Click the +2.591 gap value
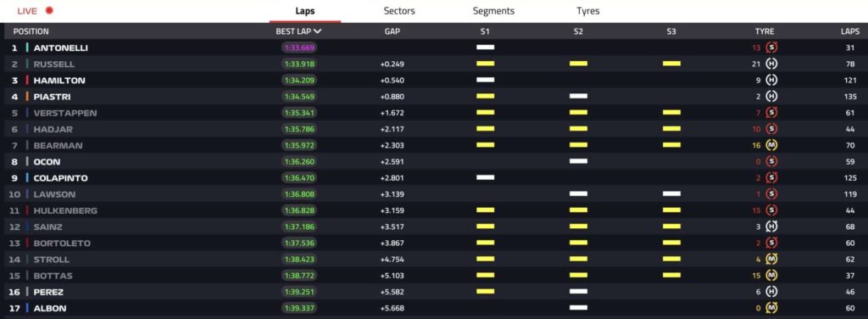The image size is (868, 319). coord(392,162)
